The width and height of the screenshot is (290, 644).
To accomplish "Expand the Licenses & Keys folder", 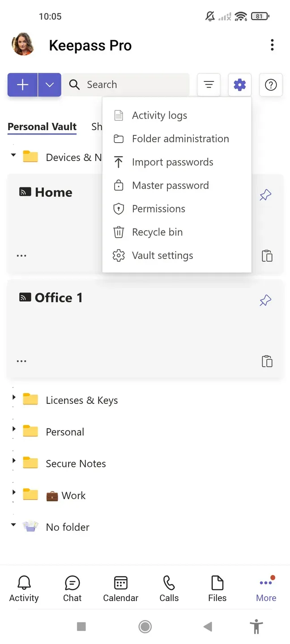I will pos(13,399).
